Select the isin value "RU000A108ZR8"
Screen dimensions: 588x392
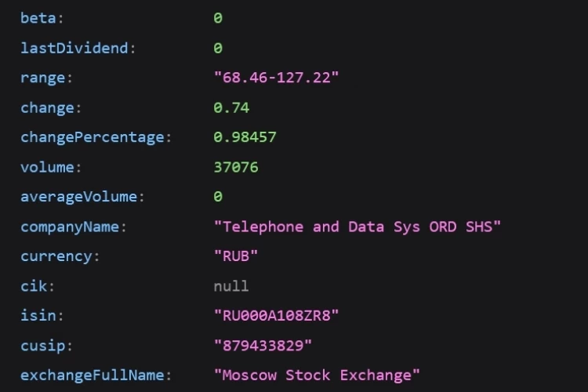[x=276, y=315]
